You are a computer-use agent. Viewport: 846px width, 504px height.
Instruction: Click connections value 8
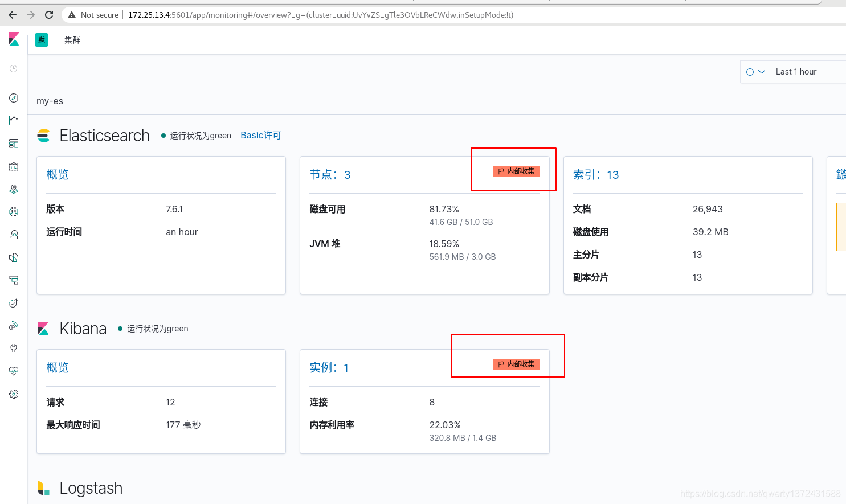(432, 402)
